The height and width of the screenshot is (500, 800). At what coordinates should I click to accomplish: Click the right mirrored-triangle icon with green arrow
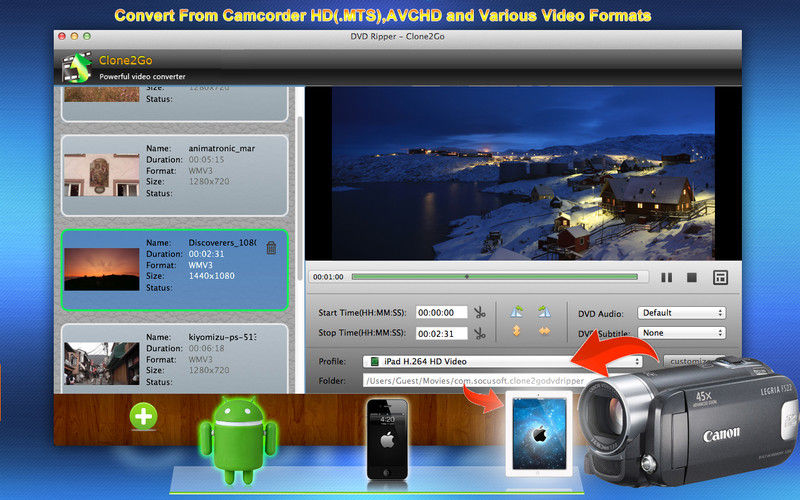pyautogui.click(x=544, y=311)
